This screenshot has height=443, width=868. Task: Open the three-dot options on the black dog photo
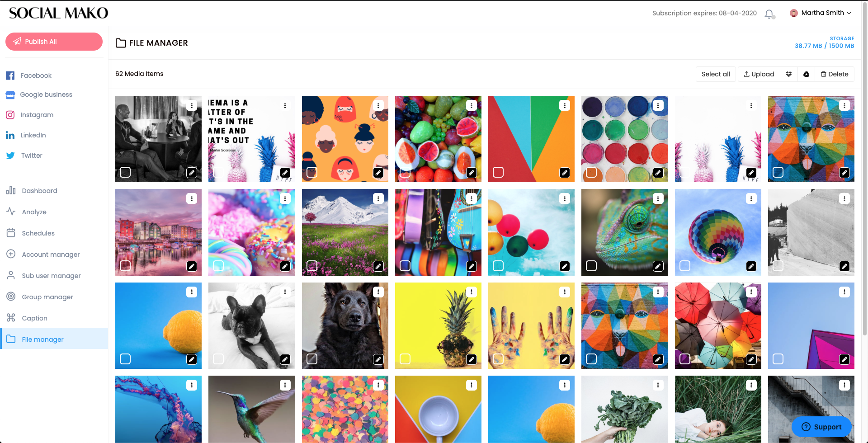[378, 292]
